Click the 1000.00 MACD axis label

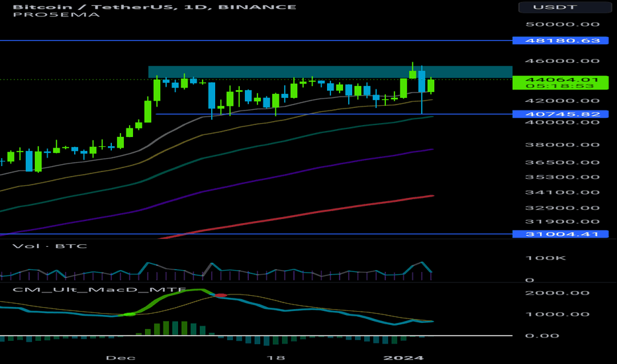click(x=557, y=314)
